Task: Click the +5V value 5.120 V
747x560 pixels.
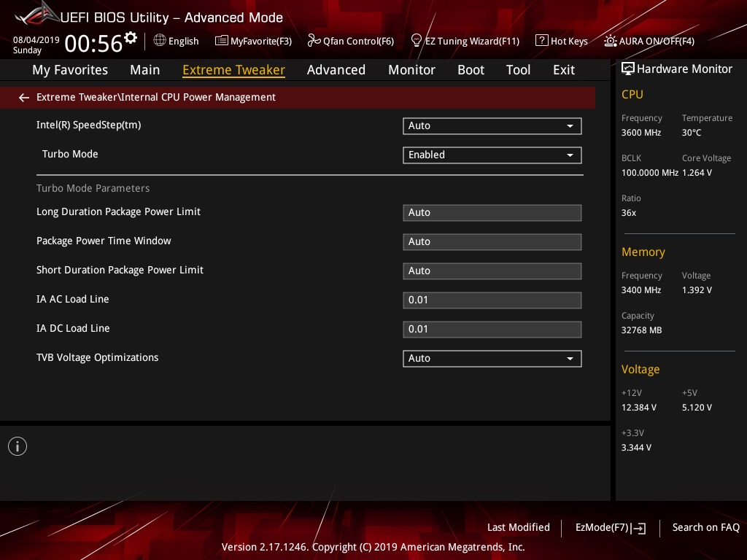Action: 697,408
